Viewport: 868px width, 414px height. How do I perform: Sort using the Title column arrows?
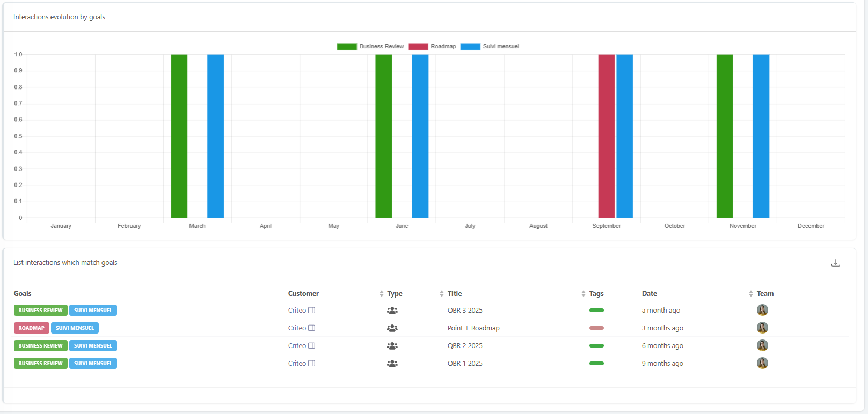coord(583,294)
